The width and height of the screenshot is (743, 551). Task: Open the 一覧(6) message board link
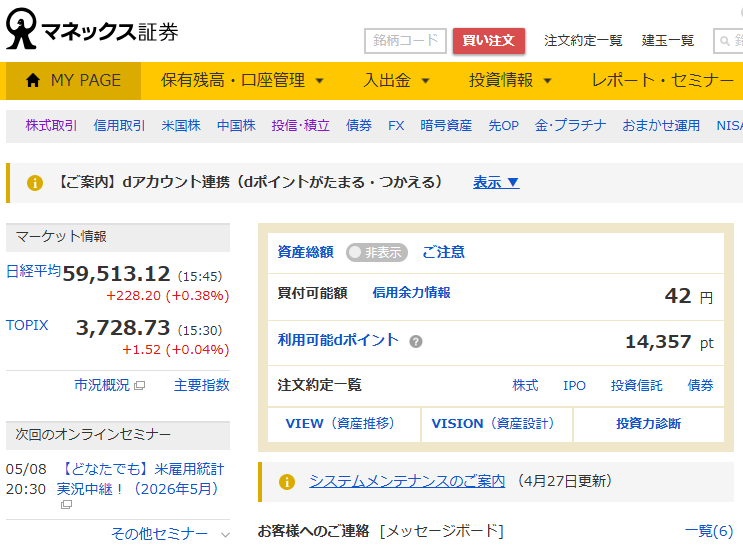[709, 531]
